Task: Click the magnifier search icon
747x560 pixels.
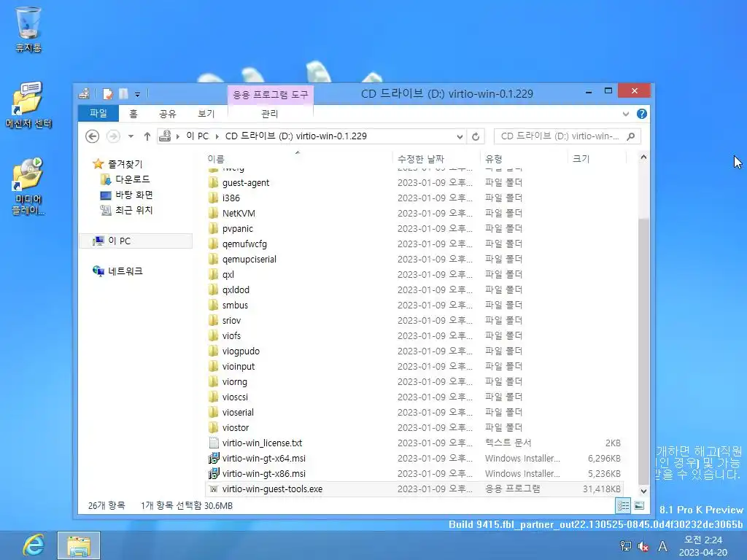Action: tap(631, 136)
